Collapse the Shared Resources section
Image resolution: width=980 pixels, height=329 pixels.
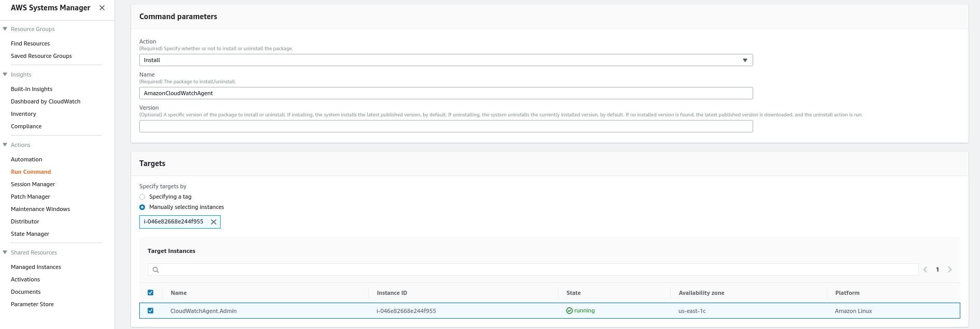click(5, 252)
